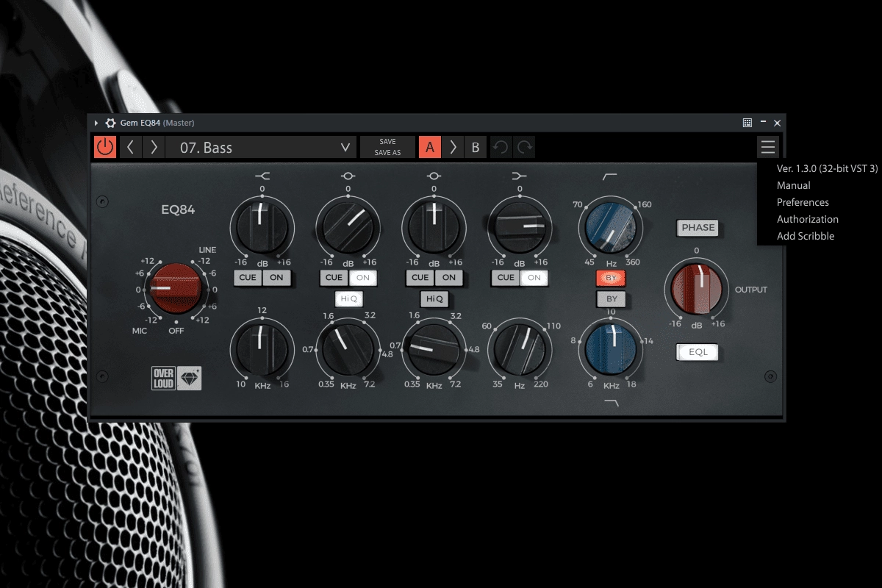The width and height of the screenshot is (882, 588).
Task: Toggle CUE on the low-mid peak band
Action: pyautogui.click(x=420, y=277)
